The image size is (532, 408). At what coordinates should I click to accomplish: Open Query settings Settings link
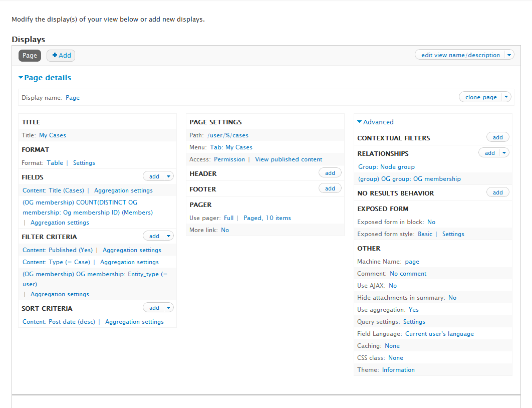[x=414, y=322]
